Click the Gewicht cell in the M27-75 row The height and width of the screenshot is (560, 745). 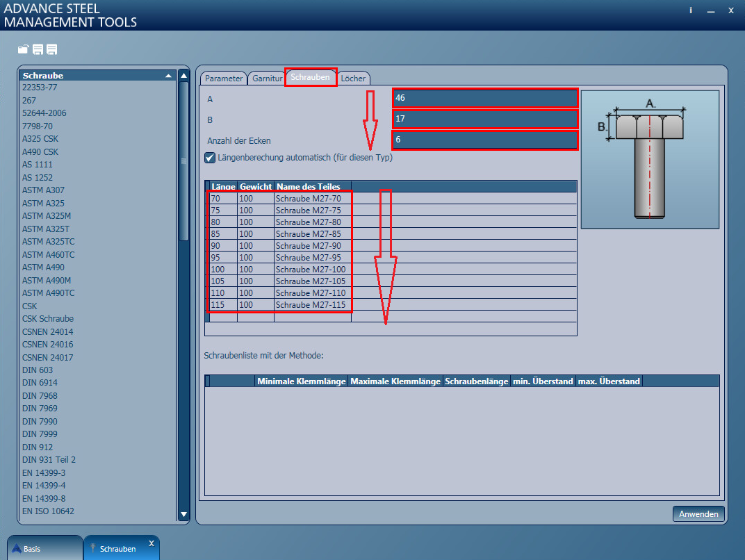[x=256, y=211]
